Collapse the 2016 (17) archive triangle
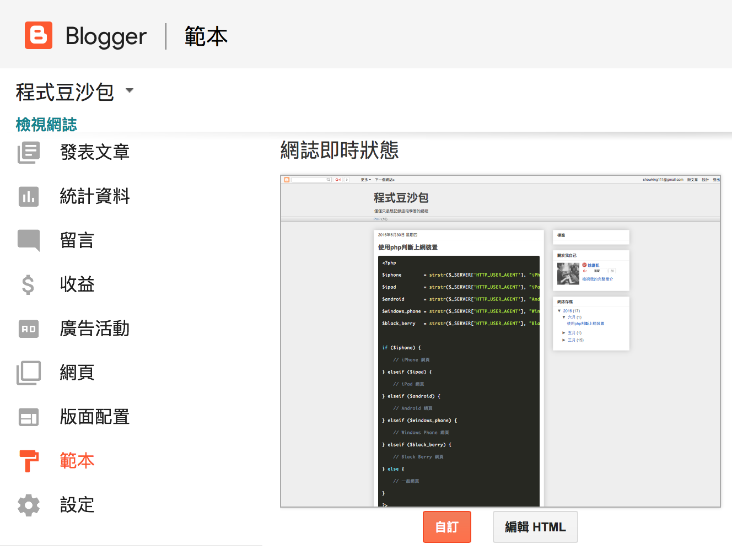Viewport: 732px width, 560px height. (x=559, y=311)
